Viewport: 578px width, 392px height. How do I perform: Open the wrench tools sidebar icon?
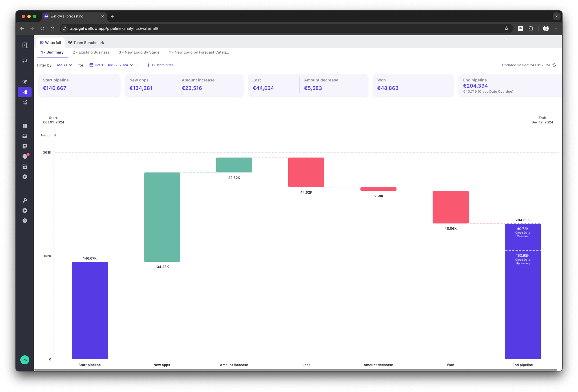(x=25, y=200)
